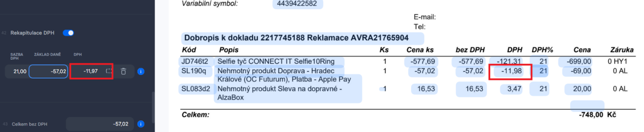Select the Dobropis k dokladu heading highlight
Screen dimensions: 644x132
302,38
